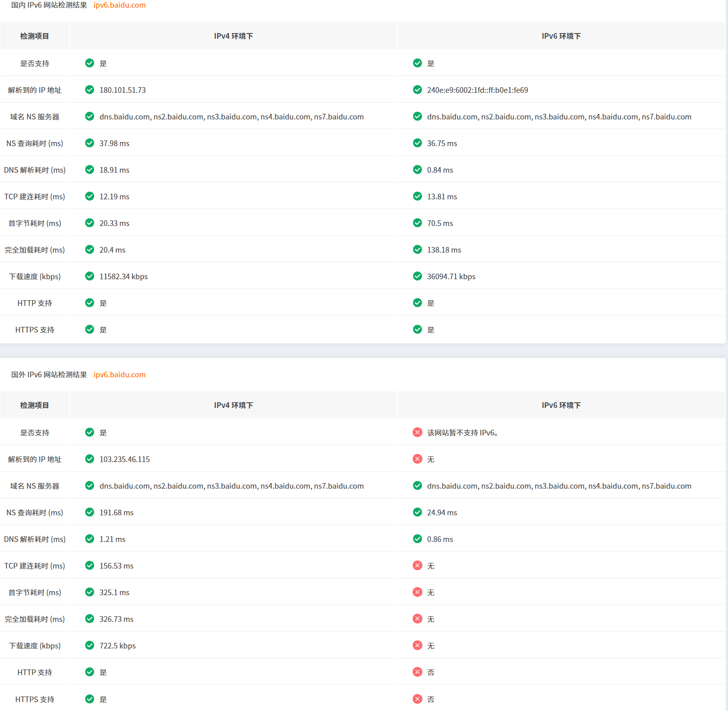728x711 pixels.
Task: Click the 326.73 ms load time value
Action: (x=116, y=619)
